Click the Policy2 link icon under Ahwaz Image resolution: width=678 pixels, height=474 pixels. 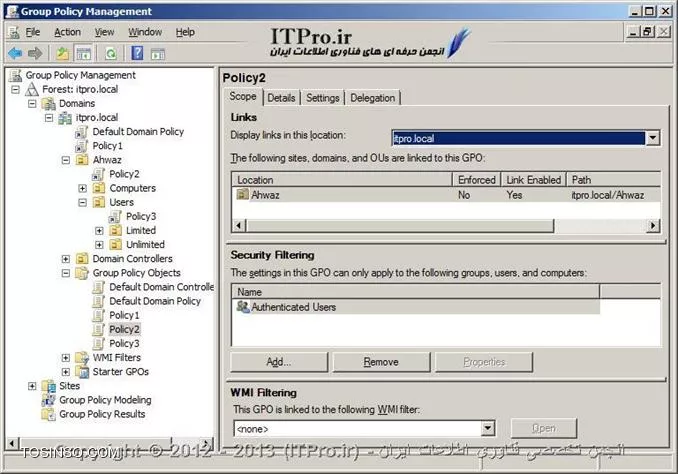click(x=99, y=174)
